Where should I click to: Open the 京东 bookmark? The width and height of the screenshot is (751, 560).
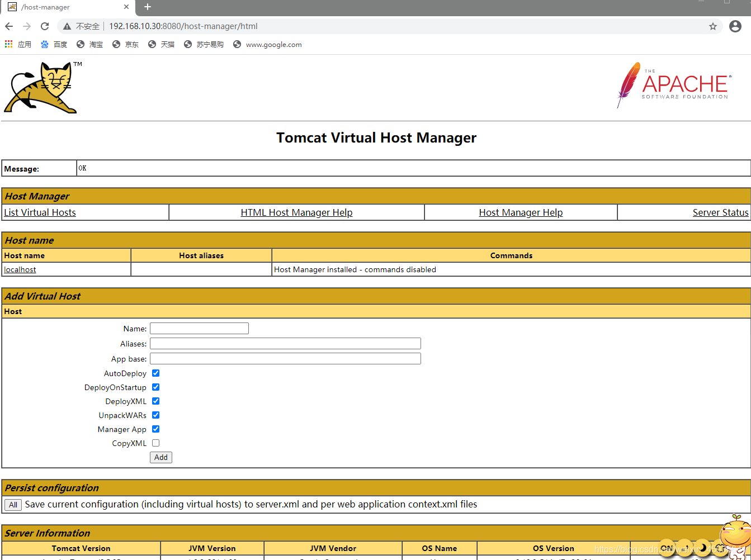[x=125, y=44]
